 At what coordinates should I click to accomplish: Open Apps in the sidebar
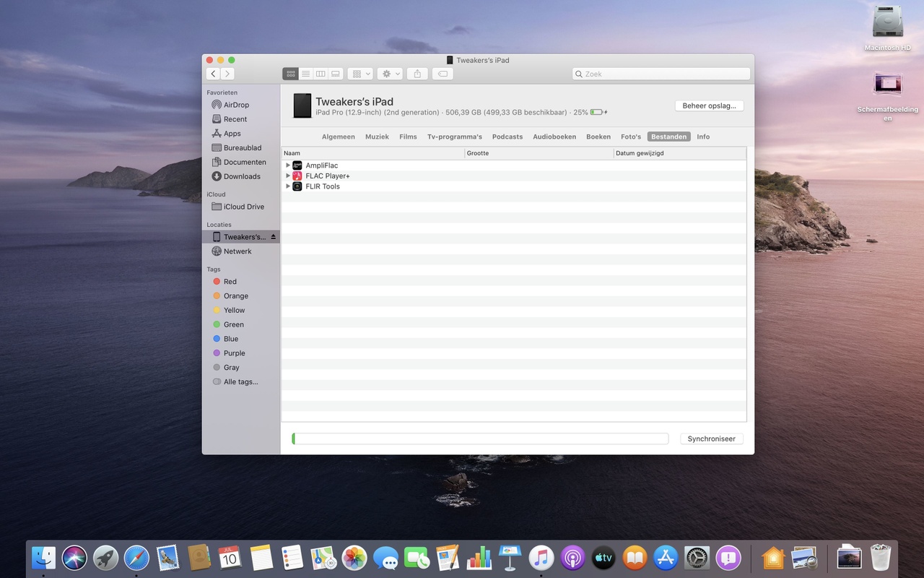(x=232, y=134)
